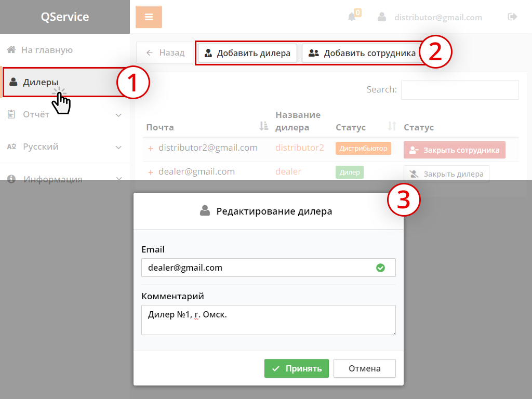Click into the Email input field
This screenshot has width=532, height=399.
[x=260, y=268]
